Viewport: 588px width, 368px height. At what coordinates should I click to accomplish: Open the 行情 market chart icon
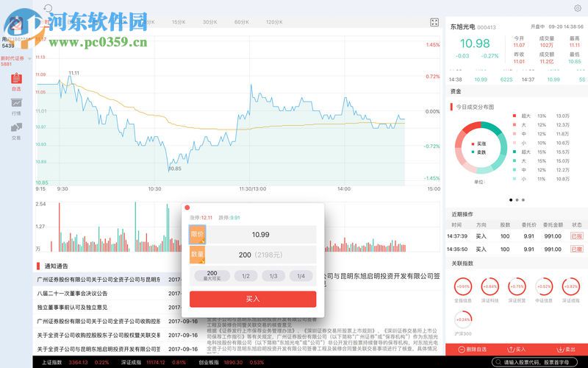pos(16,106)
